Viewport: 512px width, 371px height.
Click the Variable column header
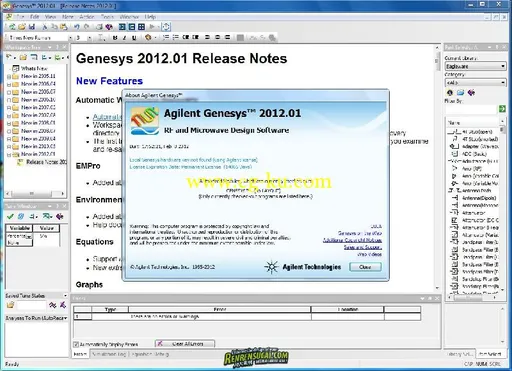tap(19, 228)
